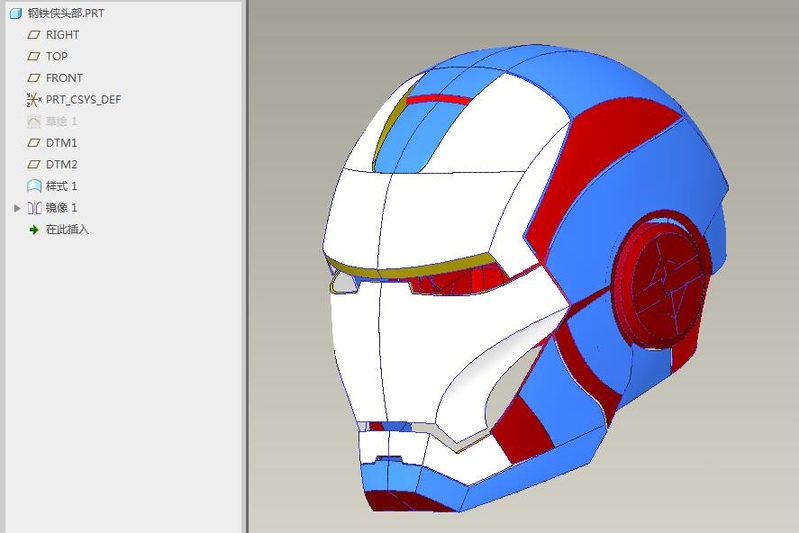This screenshot has width=799, height=533.
Task: Click the FRONT datum plane icon
Action: 34,78
